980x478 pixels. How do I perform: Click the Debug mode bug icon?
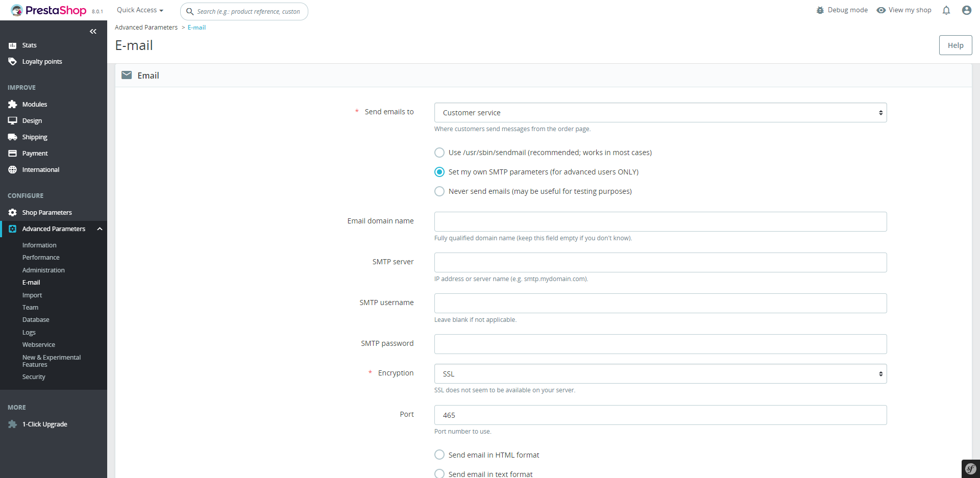(x=820, y=10)
